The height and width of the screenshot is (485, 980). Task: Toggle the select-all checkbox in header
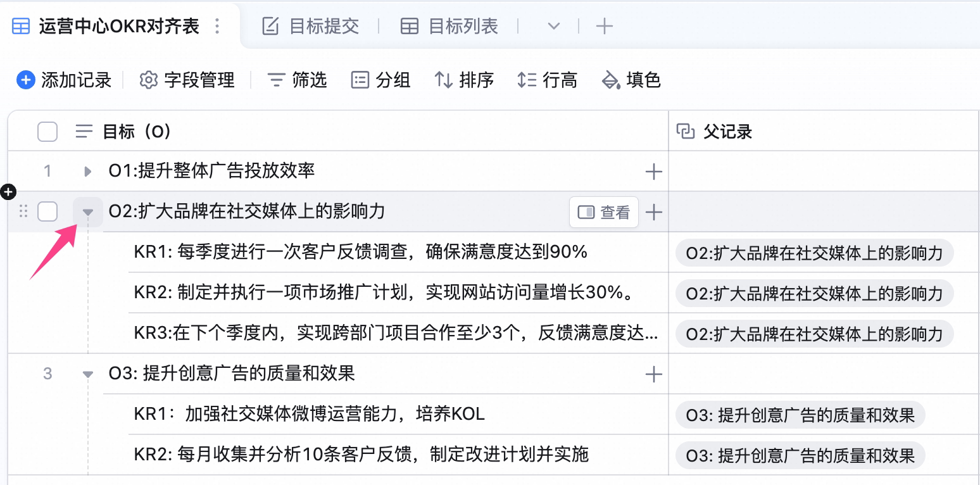(47, 132)
